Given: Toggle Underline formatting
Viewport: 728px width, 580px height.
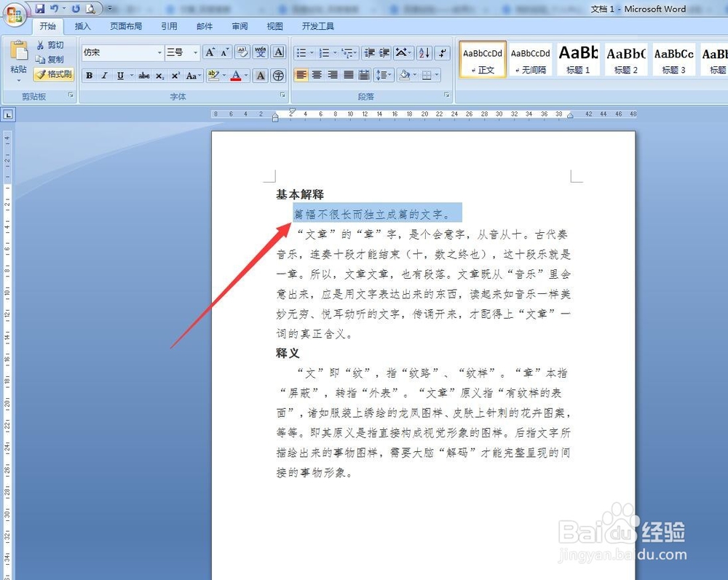Looking at the screenshot, I should 120,75.
